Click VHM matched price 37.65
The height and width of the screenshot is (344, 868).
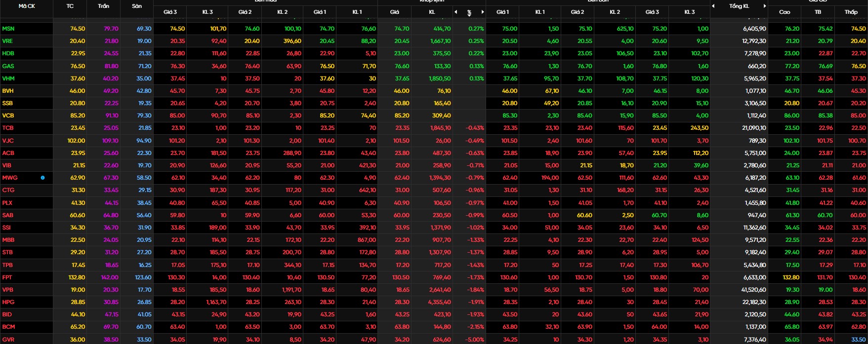pos(402,78)
